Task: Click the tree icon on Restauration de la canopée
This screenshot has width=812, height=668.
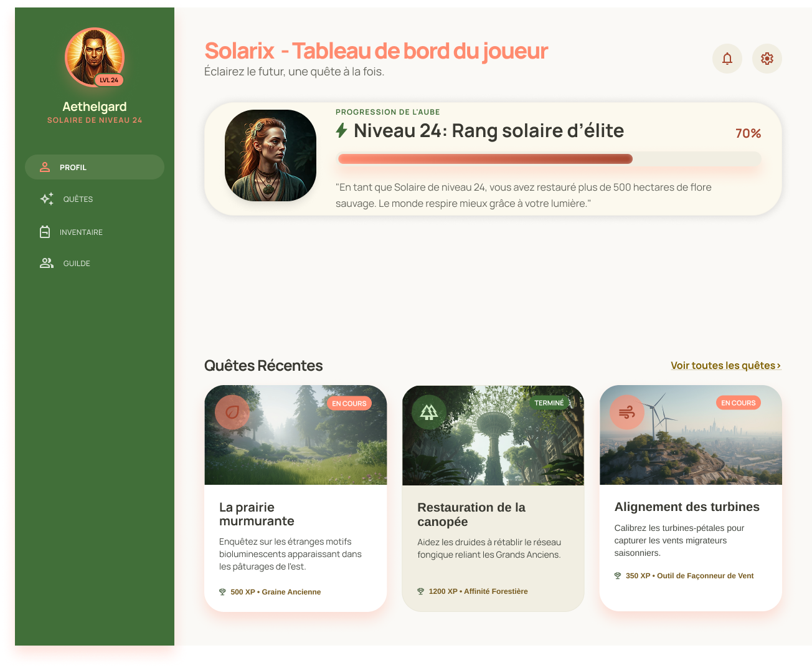Action: point(429,412)
